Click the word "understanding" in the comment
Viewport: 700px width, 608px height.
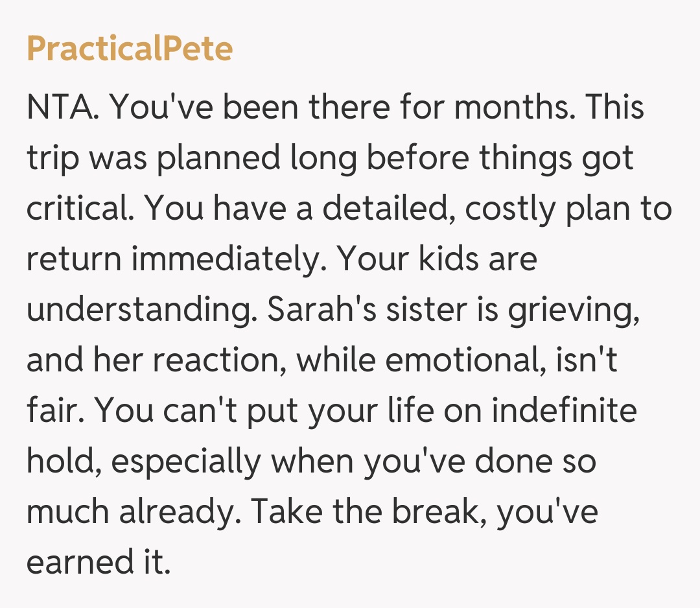pyautogui.click(x=139, y=310)
